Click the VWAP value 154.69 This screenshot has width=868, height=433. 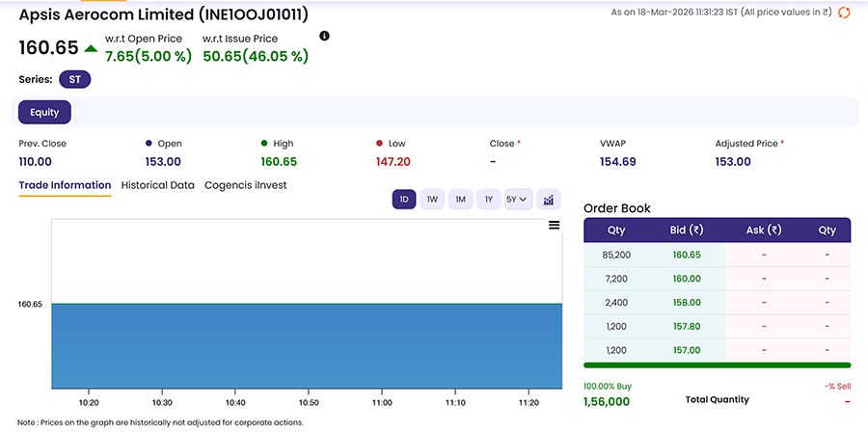point(618,162)
